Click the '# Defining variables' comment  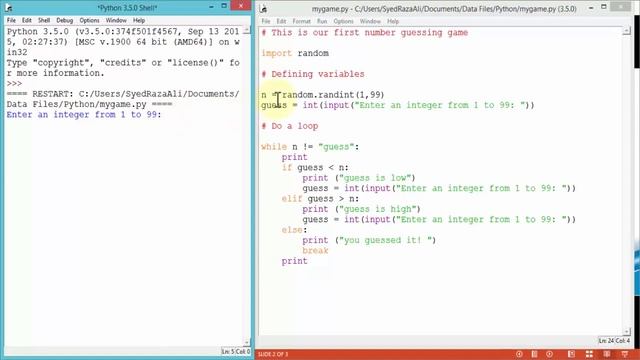point(313,74)
